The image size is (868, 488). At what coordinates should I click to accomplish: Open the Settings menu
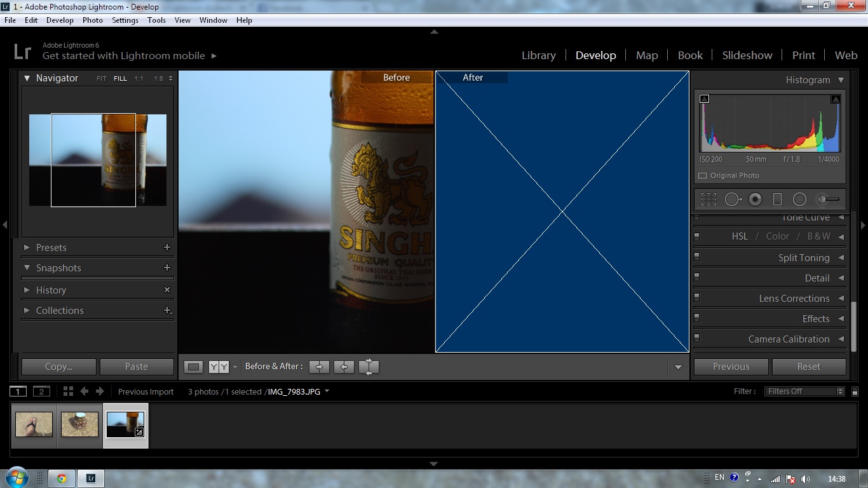125,20
